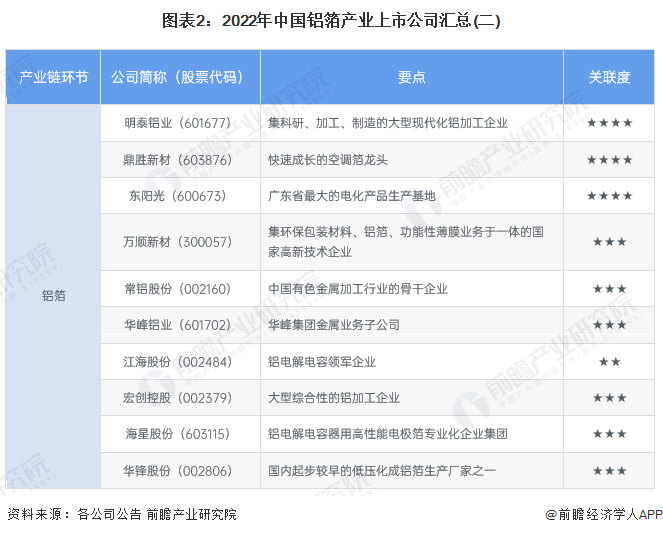663x535 pixels.
Task: Click text 集科研、加工、制造的大型现代化铝加工企业
Action: pyautogui.click(x=388, y=123)
